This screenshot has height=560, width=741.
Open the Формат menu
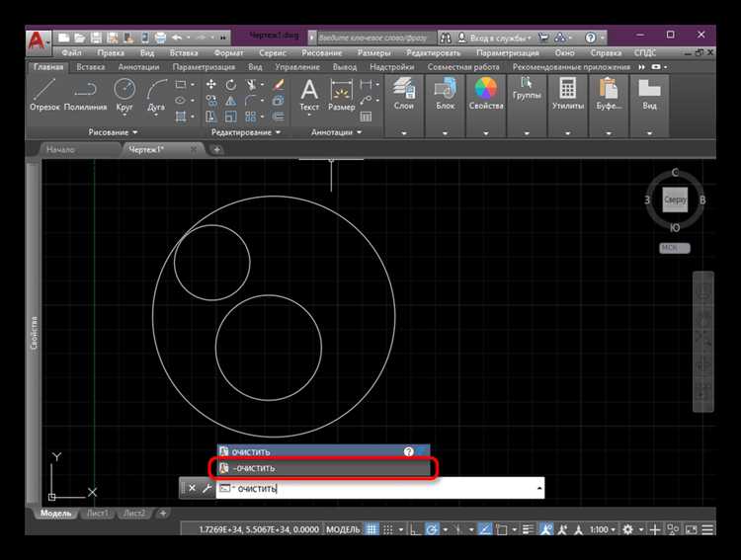(229, 52)
